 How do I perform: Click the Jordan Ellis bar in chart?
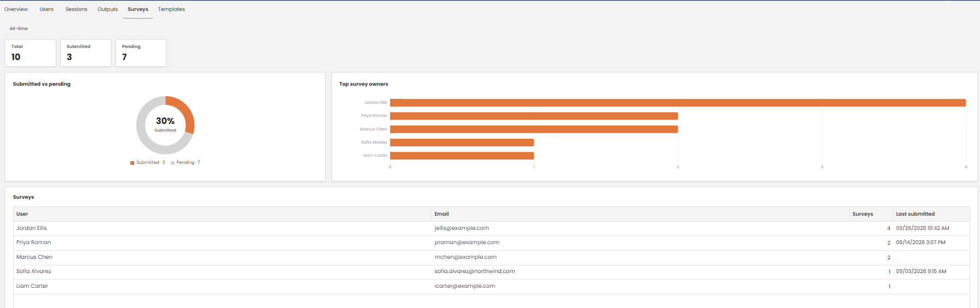pyautogui.click(x=678, y=103)
